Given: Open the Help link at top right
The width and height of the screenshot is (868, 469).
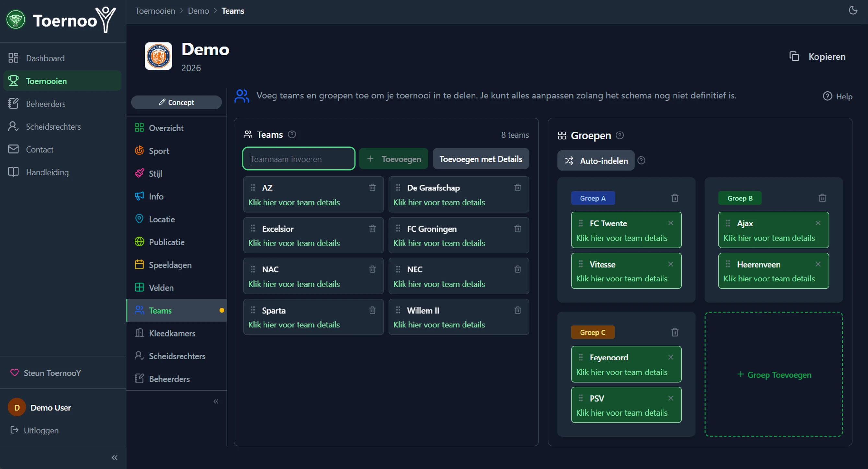Looking at the screenshot, I should click(837, 96).
